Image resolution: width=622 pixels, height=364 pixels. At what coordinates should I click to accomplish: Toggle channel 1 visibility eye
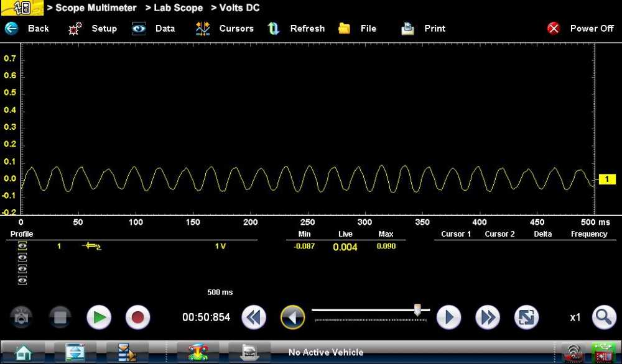22,247
